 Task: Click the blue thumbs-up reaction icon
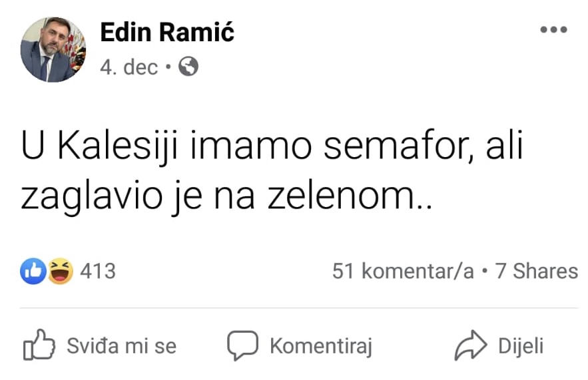click(x=33, y=272)
